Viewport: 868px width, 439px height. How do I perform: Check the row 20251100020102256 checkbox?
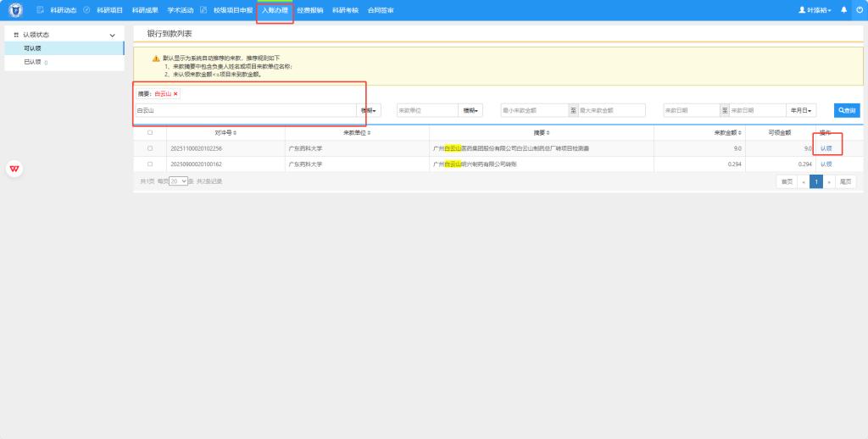click(x=150, y=148)
